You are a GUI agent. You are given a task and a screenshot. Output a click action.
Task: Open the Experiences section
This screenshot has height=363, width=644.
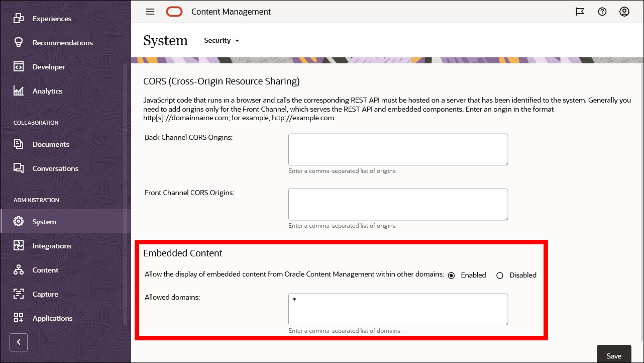(x=52, y=18)
